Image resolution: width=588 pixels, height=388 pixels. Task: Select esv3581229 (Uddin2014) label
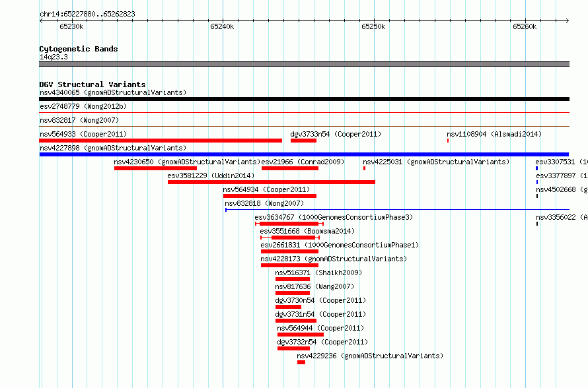tap(211, 176)
